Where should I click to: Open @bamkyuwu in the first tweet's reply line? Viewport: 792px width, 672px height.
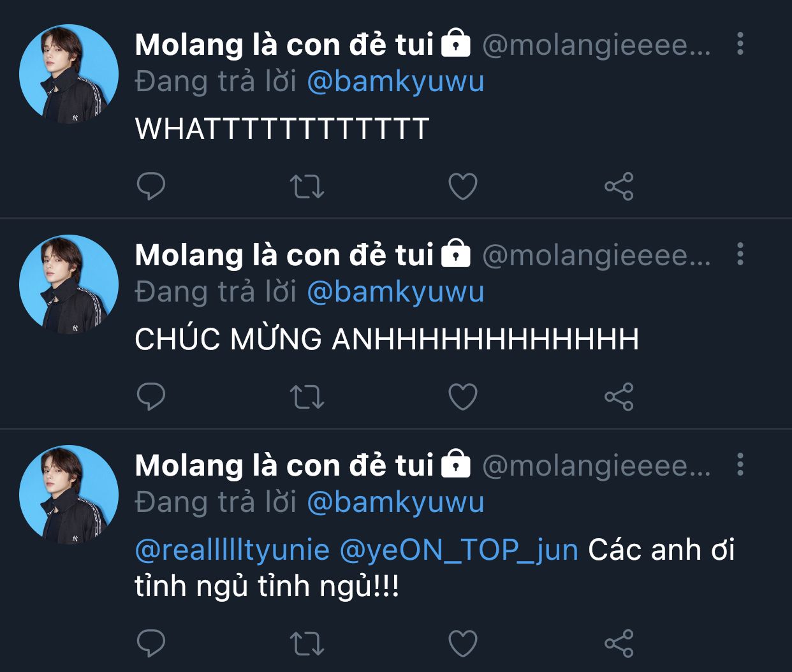[395, 82]
